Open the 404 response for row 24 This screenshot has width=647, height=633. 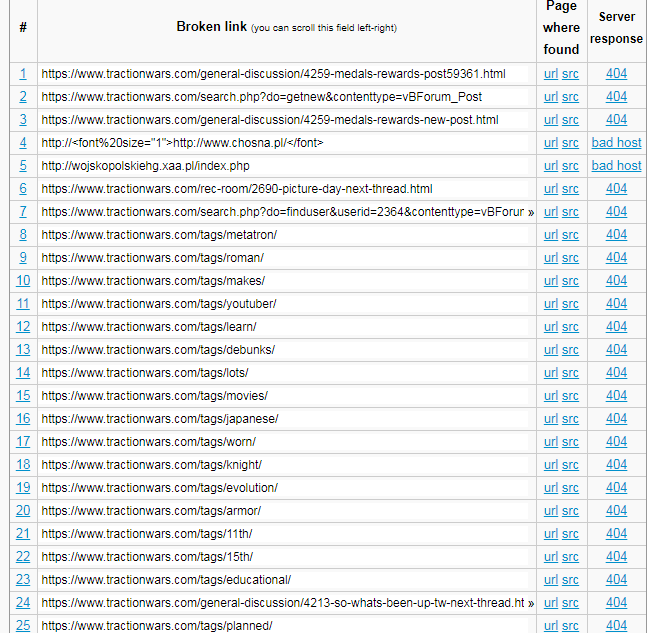[x=616, y=603]
